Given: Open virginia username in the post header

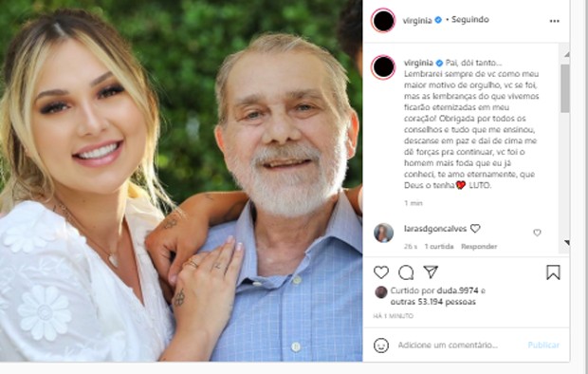Looking at the screenshot, I should [x=417, y=20].
